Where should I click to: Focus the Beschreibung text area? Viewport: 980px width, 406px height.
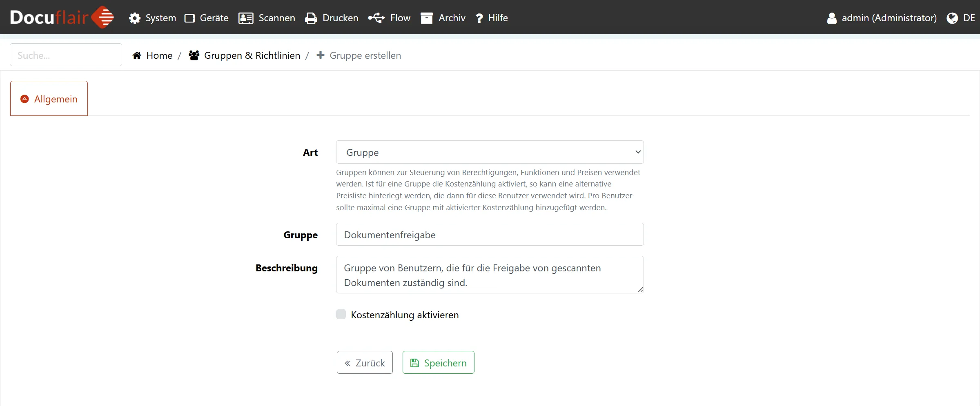tap(490, 275)
